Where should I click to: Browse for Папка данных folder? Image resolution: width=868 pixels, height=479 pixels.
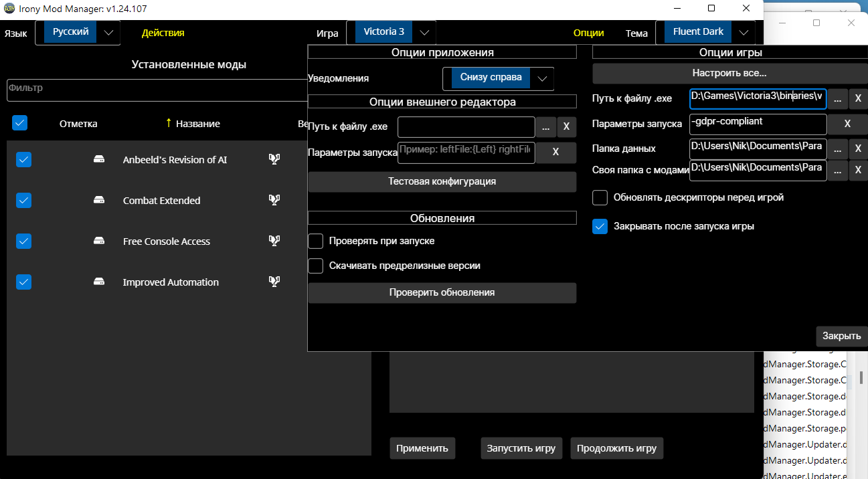pos(838,149)
